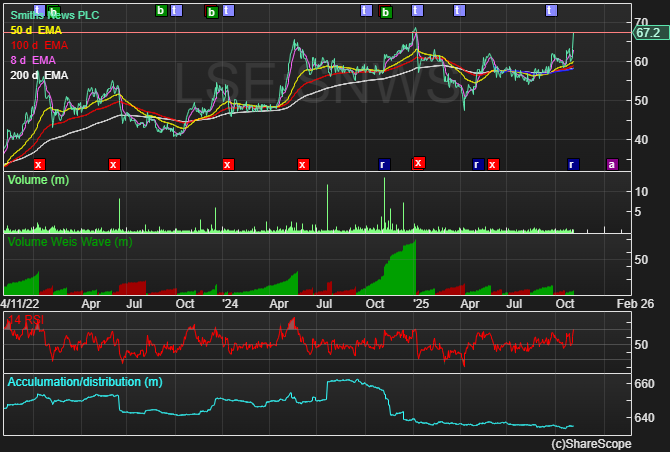The image size is (670, 452).
Task: Click the blue 'r' marker below the Oct 2024 volume spike
Action: pyautogui.click(x=382, y=164)
